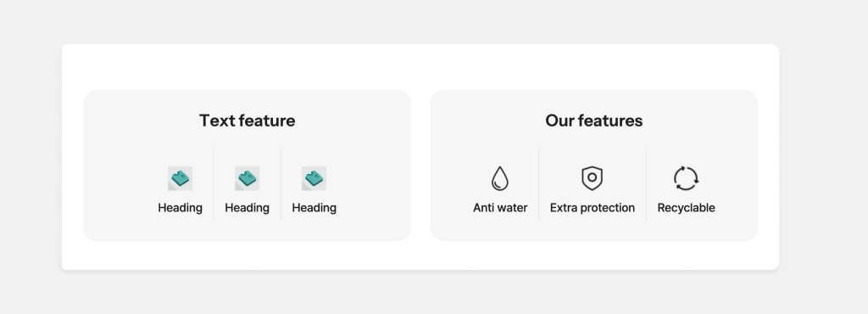Screen dimensions: 868x314
Task: Select the leftmost teal product image
Action: pyautogui.click(x=180, y=178)
